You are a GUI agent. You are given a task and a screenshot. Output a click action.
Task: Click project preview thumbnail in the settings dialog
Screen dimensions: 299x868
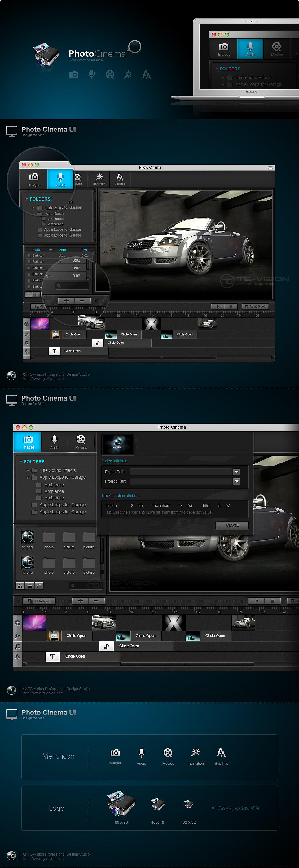point(118,445)
